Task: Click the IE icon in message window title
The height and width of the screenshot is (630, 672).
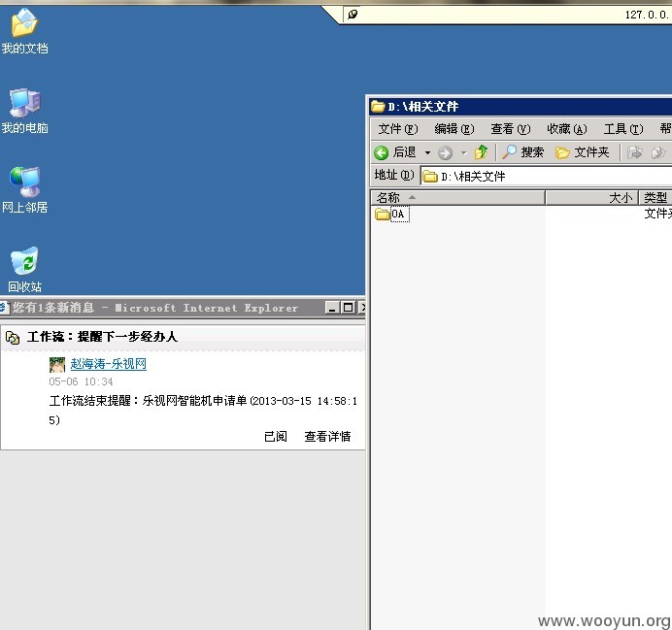Action: pyautogui.click(x=4, y=308)
